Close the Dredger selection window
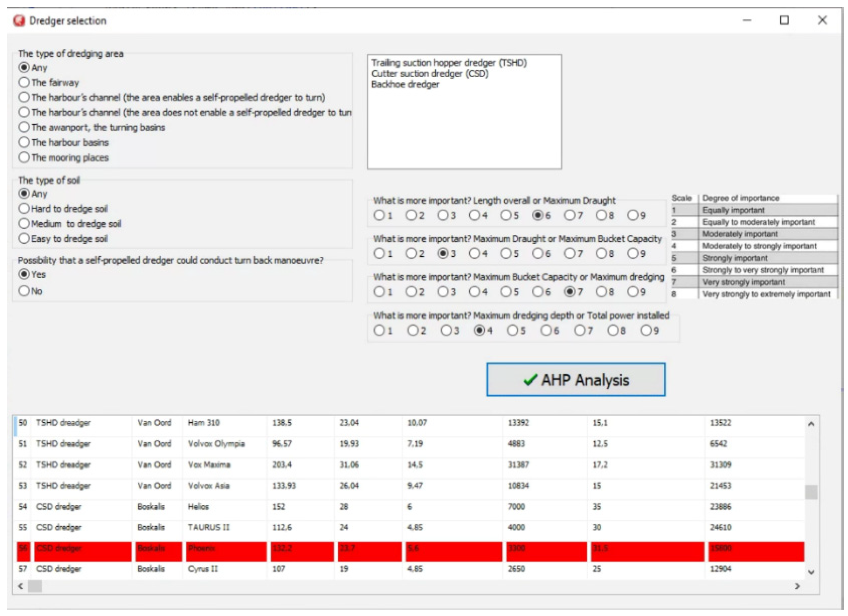Screen dimensions: 848x616 coord(823,20)
